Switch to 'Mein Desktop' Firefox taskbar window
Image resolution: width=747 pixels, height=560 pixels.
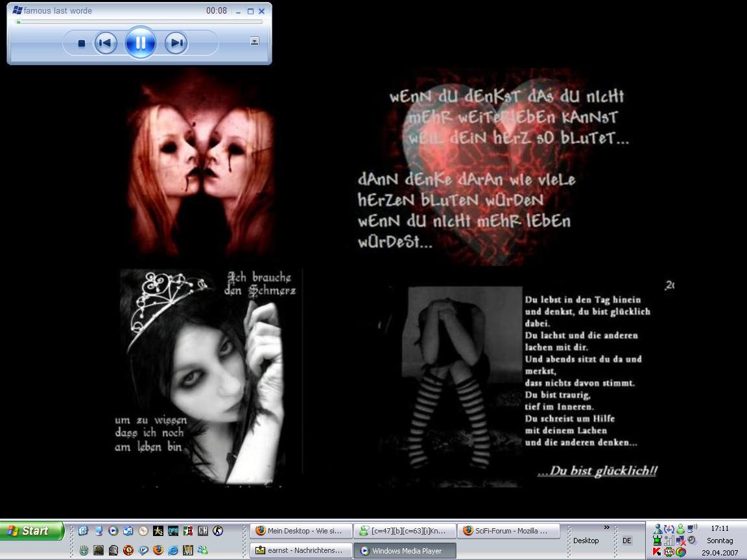(301, 531)
